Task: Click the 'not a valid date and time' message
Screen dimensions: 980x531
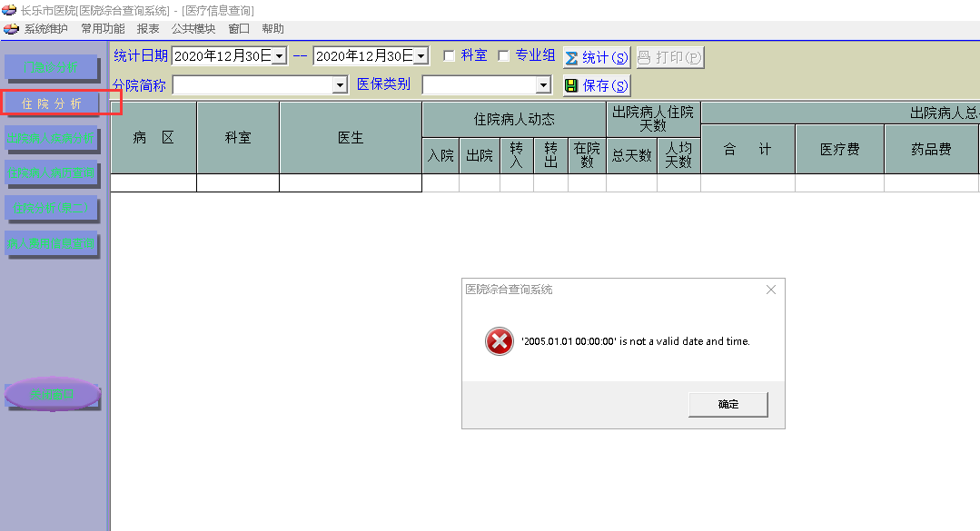Action: click(x=636, y=341)
